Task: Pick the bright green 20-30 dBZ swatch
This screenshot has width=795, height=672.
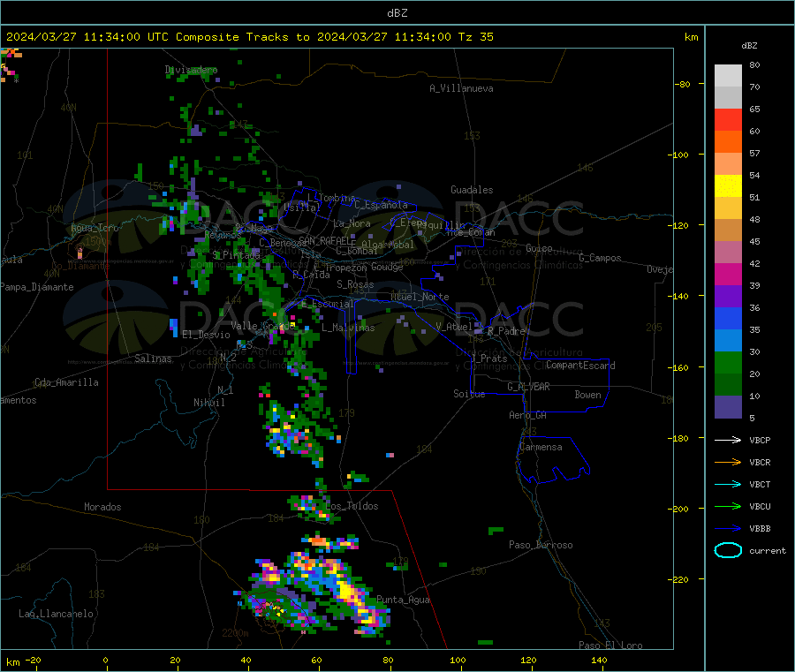Action: point(728,363)
